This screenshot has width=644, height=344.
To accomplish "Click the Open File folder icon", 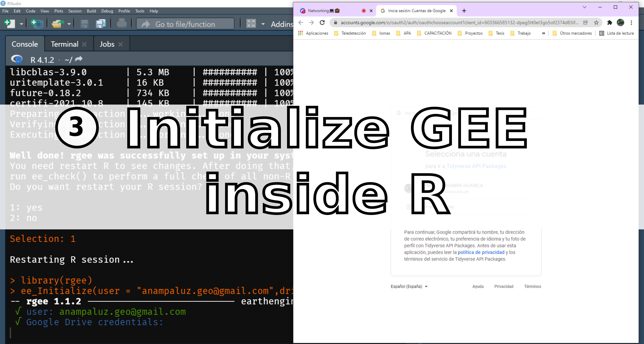I will pos(58,24).
